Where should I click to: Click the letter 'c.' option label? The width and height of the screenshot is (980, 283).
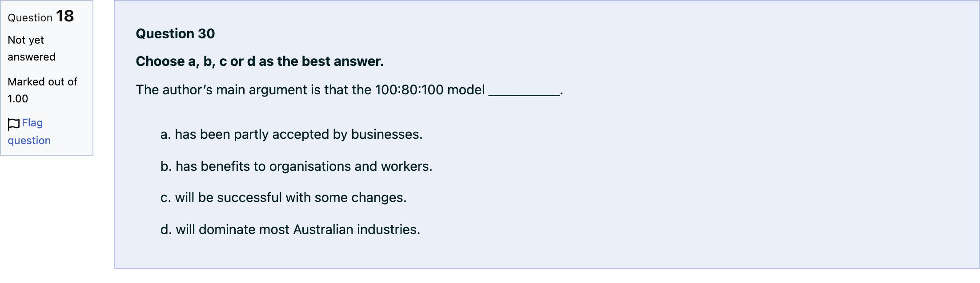[x=166, y=198]
